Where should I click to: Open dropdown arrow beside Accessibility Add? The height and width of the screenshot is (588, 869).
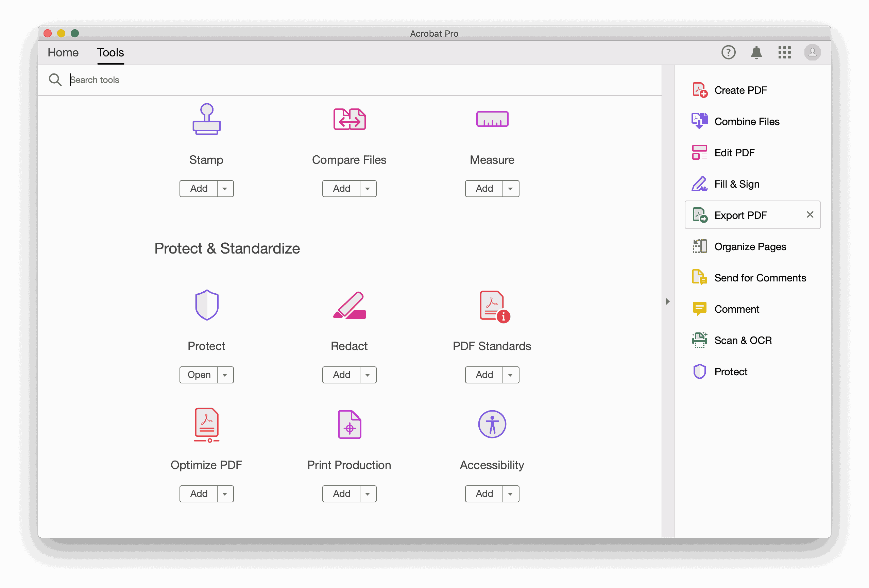tap(510, 494)
